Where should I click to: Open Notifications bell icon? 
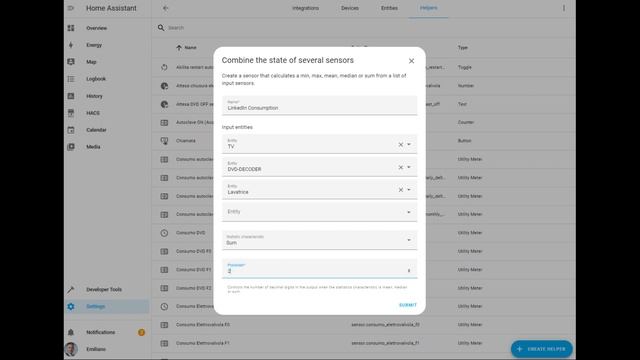[x=71, y=332]
